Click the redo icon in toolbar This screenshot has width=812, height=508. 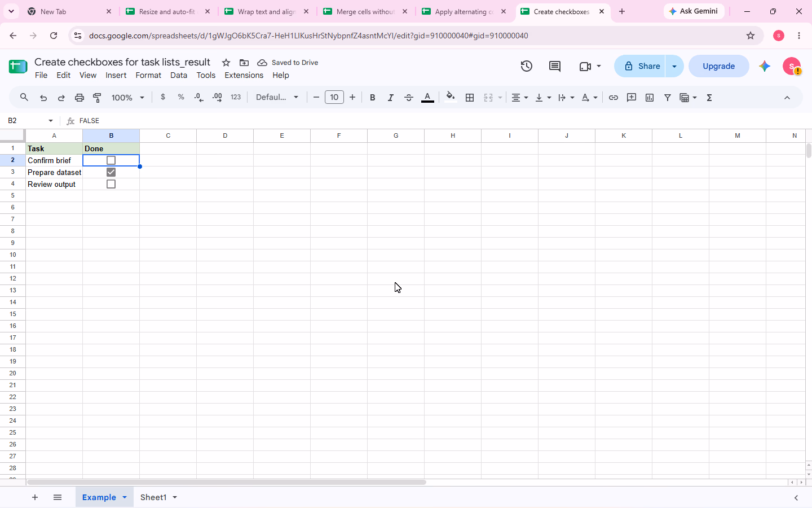pyautogui.click(x=61, y=98)
